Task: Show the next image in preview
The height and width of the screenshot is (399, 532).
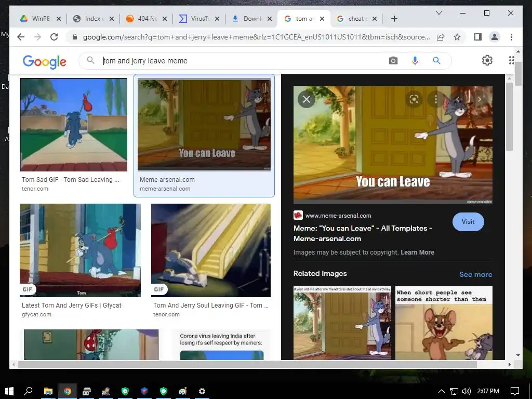Action: [480, 99]
